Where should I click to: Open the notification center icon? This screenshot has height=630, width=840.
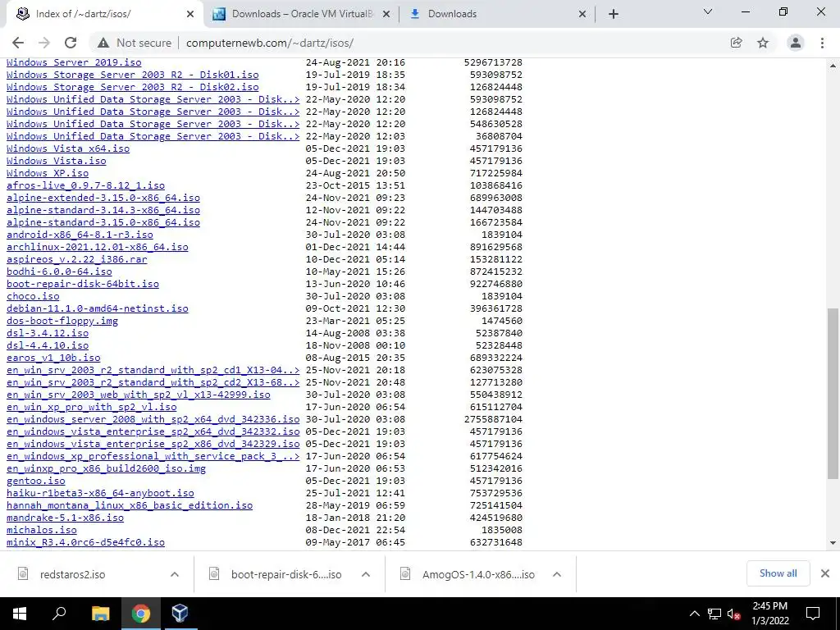(813, 614)
